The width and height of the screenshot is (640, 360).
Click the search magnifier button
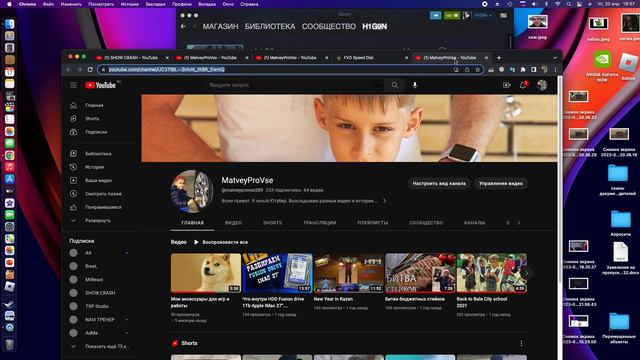[x=394, y=85]
